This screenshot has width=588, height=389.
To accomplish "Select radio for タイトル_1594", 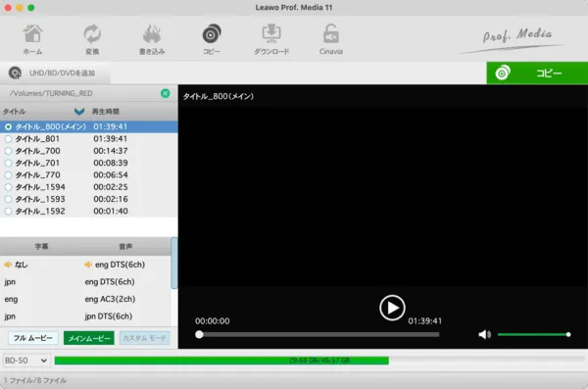I will [x=8, y=187].
